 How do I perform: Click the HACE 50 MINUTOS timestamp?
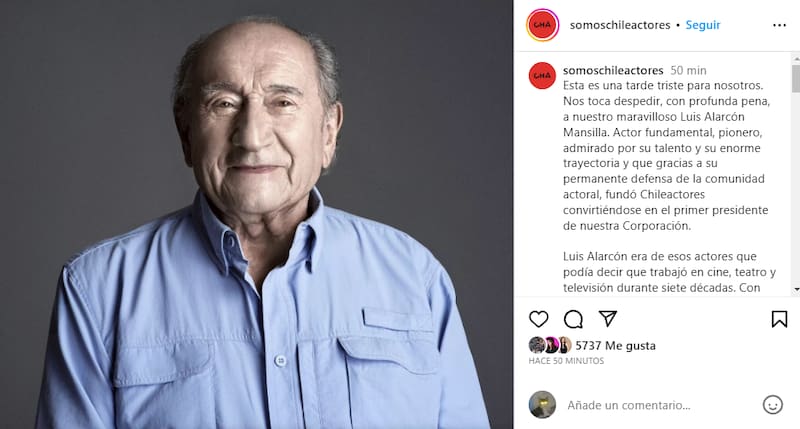(566, 361)
